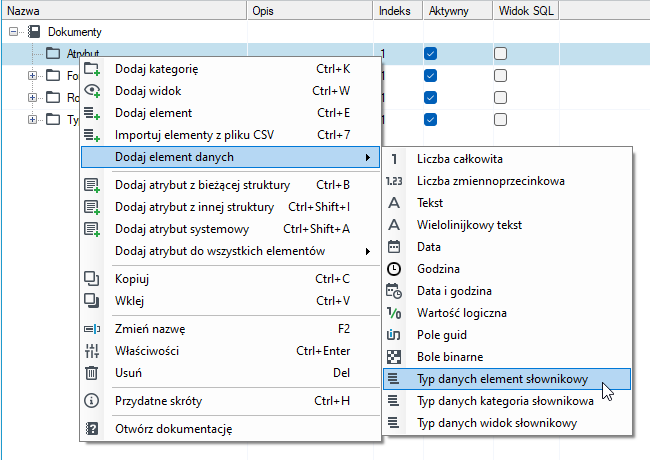
Task: Click the Dodaj atrybut systemowy icon
Action: pyautogui.click(x=92, y=229)
